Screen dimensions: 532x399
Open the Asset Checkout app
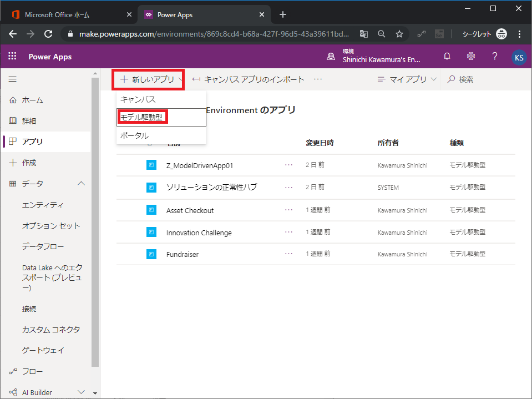click(x=190, y=210)
